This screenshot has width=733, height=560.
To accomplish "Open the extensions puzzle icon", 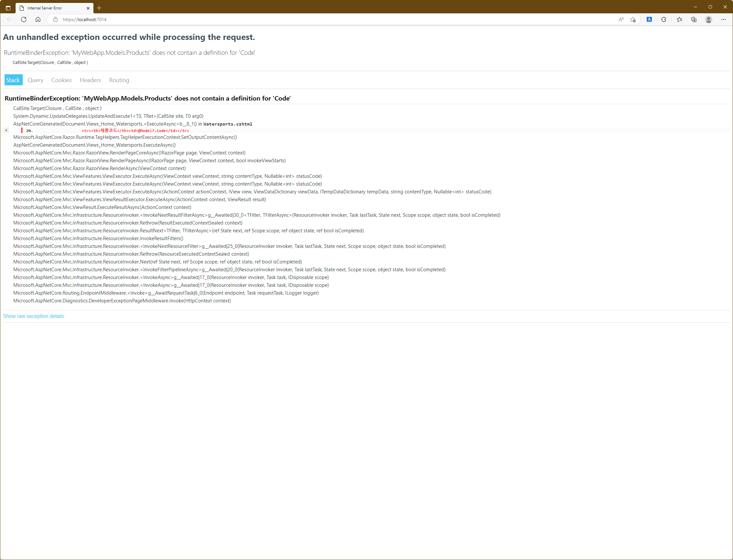I will point(664,19).
